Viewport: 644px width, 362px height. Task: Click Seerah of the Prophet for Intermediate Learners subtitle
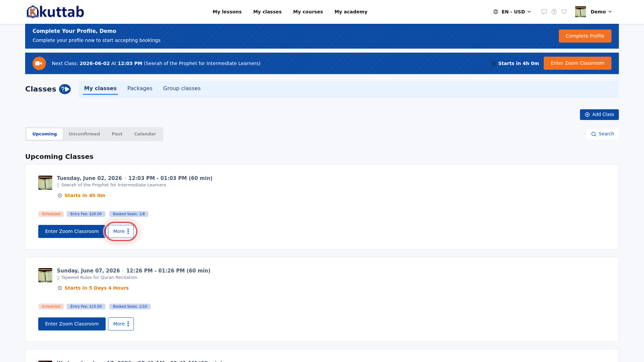[113, 185]
